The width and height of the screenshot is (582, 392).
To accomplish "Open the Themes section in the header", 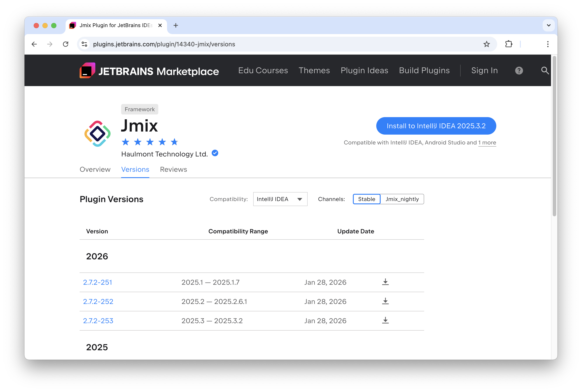I will tap(314, 71).
